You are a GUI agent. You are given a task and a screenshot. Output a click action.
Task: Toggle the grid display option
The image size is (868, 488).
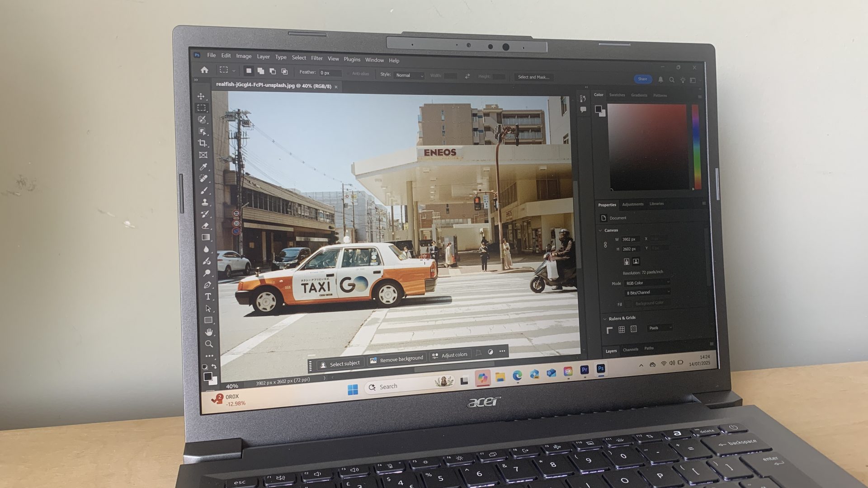point(622,328)
